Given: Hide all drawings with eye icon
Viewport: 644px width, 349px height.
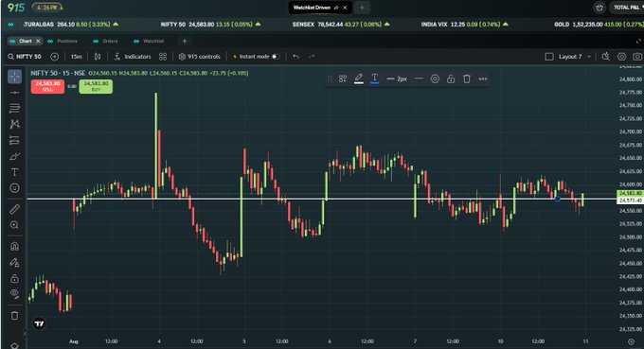Looking at the screenshot, I should coord(14,294).
